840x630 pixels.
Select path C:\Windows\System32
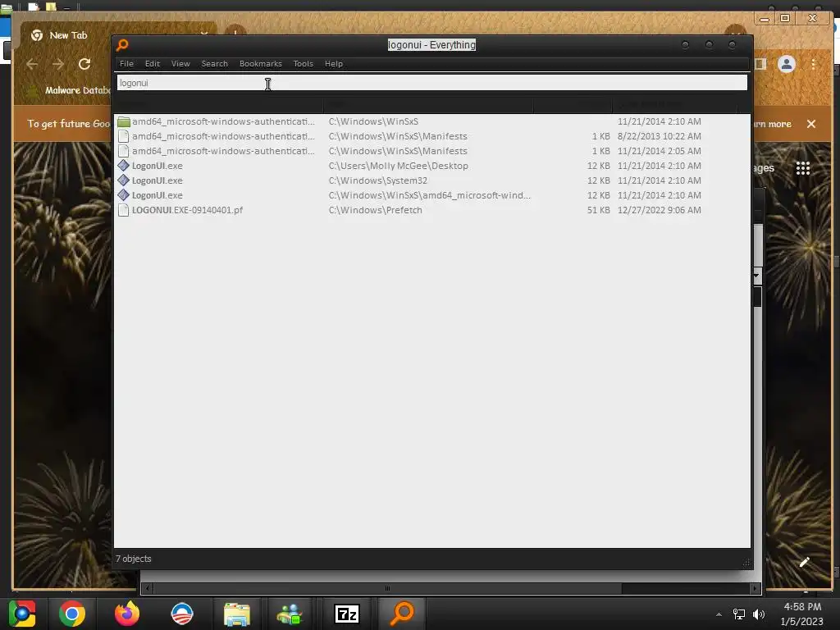coord(377,180)
